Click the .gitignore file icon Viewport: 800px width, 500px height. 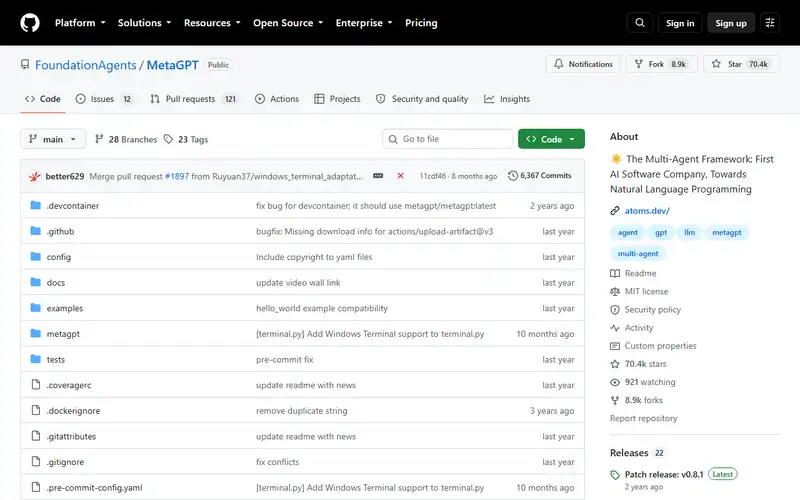click(35, 461)
